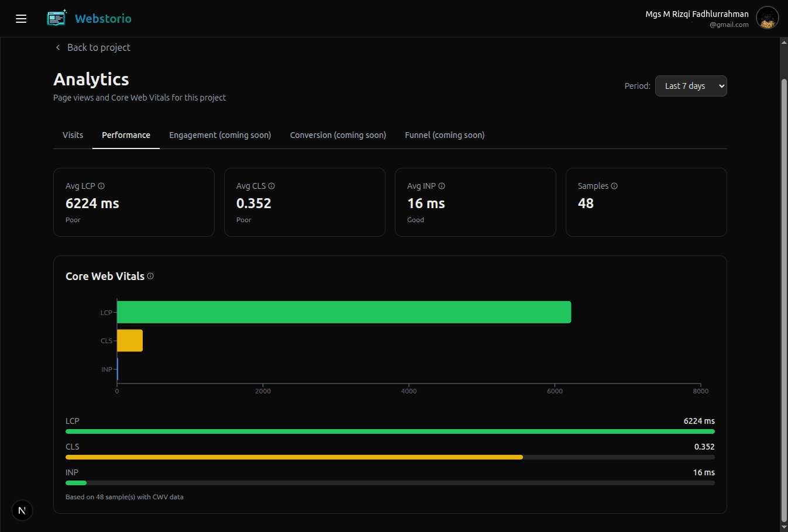Open the Next.js dev tools badge
Viewport: 788px width, 532px height.
[x=22, y=510]
